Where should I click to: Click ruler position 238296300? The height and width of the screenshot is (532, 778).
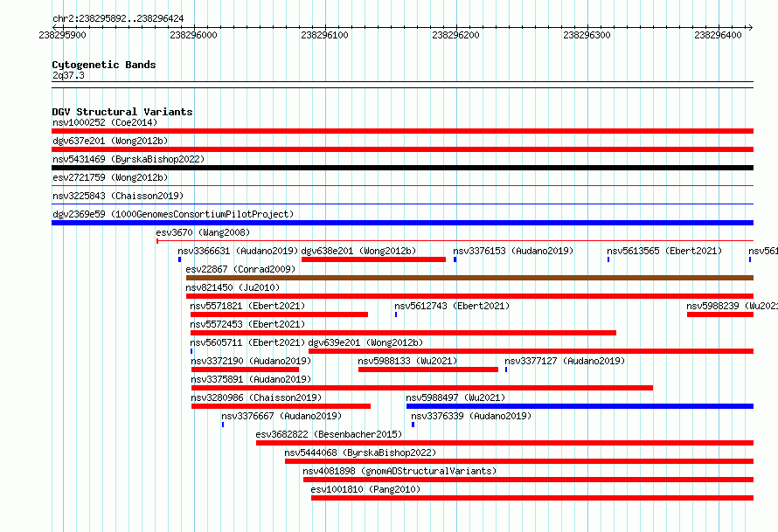[587, 35]
